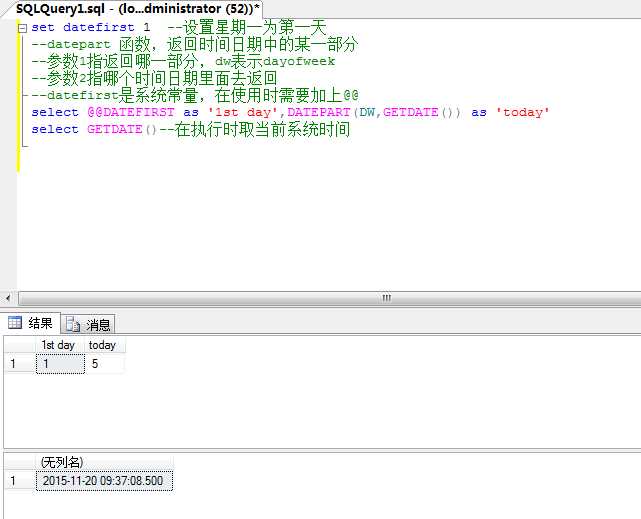Image resolution: width=641 pixels, height=519 pixels.
Task: Click row number 1 of second result grid
Action: (x=20, y=481)
